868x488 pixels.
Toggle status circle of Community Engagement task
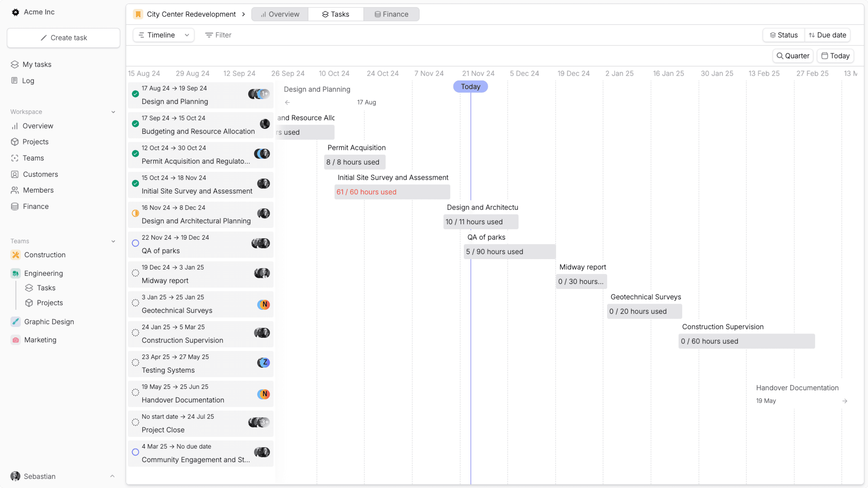coord(135,452)
